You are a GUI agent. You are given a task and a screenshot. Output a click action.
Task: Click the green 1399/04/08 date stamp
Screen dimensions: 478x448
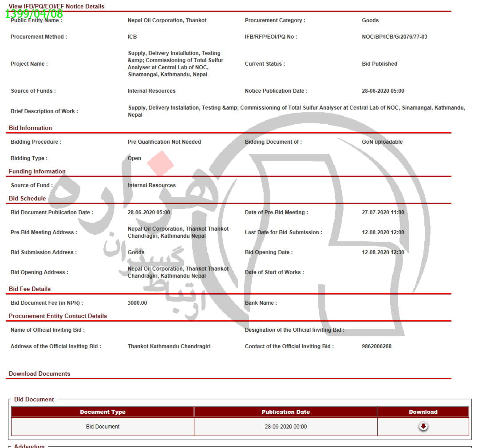click(x=34, y=14)
